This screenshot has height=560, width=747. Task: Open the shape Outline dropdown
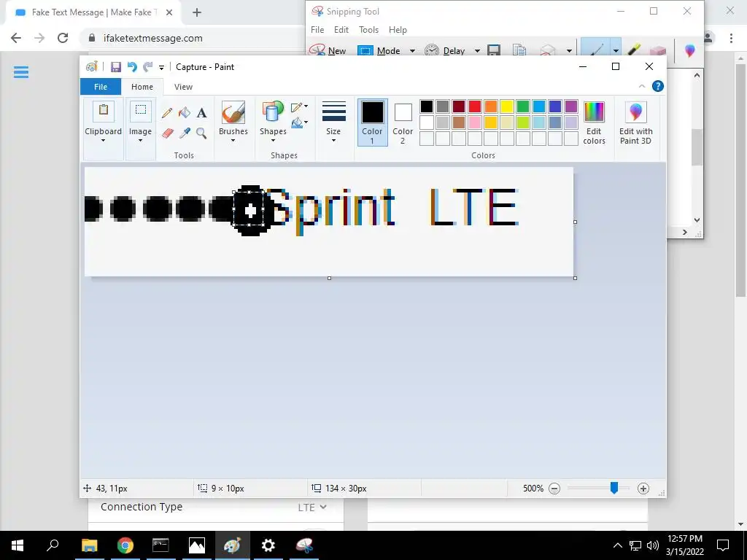pos(300,106)
